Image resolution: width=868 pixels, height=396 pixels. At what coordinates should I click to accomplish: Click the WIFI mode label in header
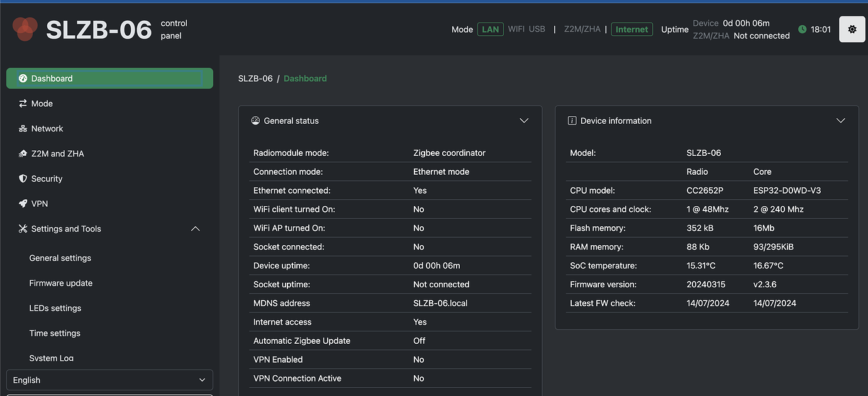point(516,30)
